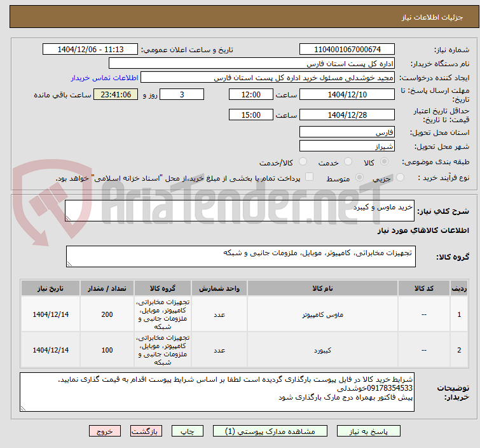Image resolution: width=480 pixels, height=448 pixels.
Task: Click the چاپ print button
Action: click(x=188, y=431)
